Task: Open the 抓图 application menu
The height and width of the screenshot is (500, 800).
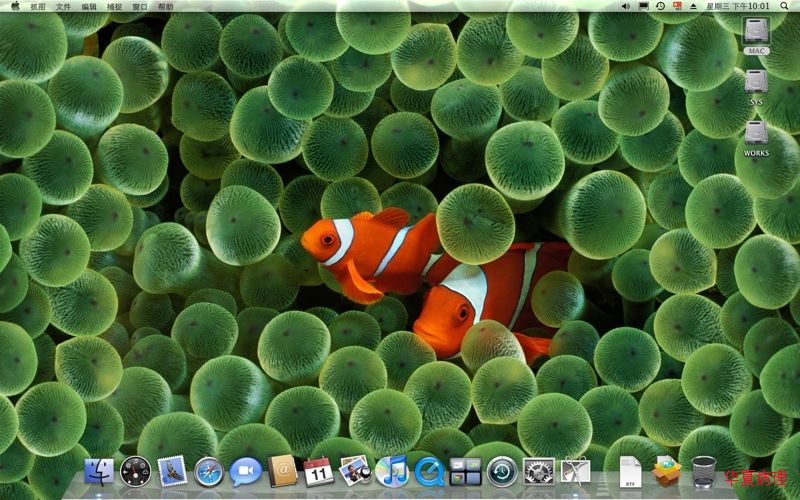Action: pos(38,7)
